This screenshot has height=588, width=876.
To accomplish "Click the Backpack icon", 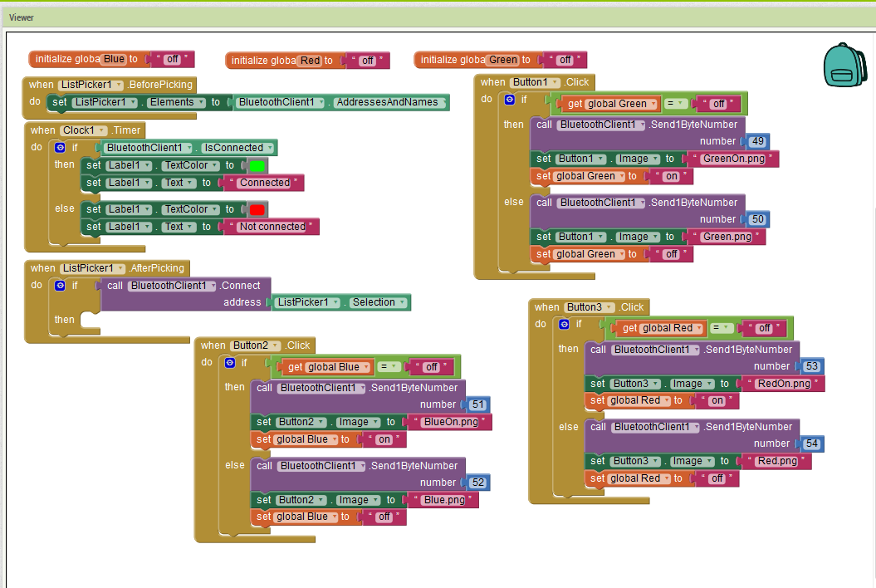I will [844, 66].
